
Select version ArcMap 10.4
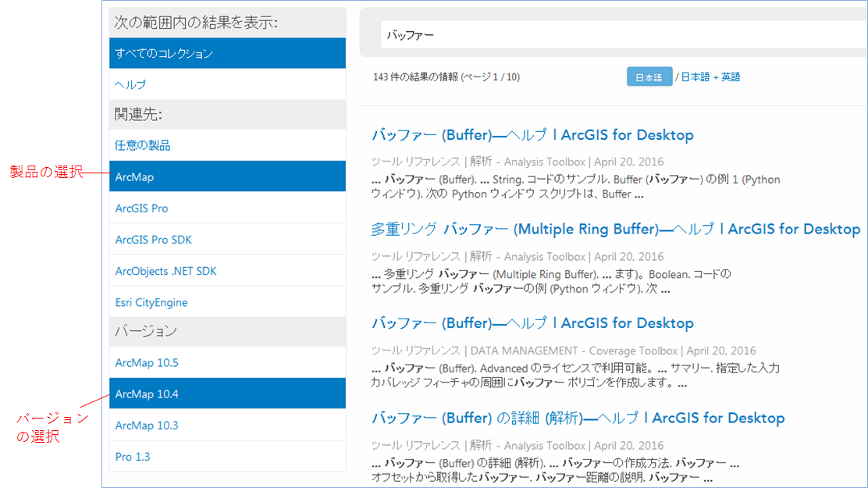click(x=227, y=394)
